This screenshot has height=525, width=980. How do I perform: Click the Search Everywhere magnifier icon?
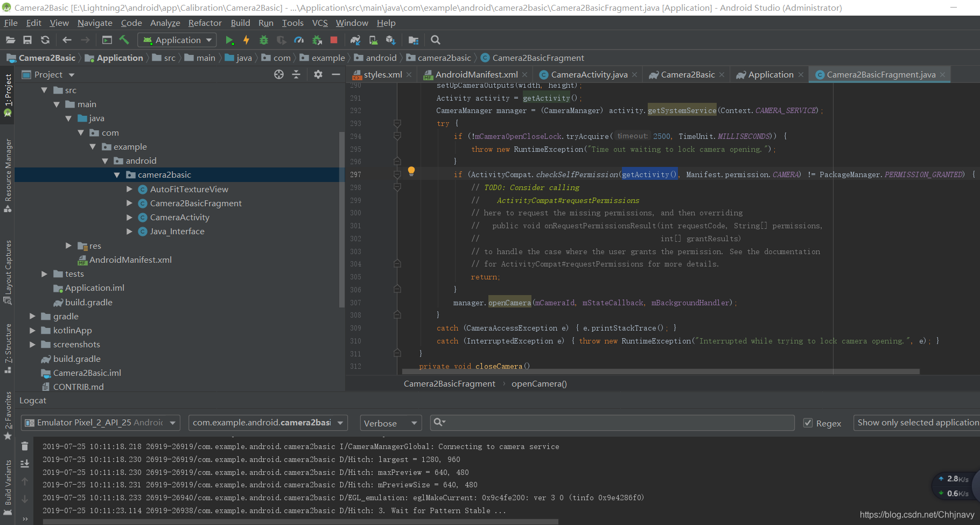tap(436, 40)
